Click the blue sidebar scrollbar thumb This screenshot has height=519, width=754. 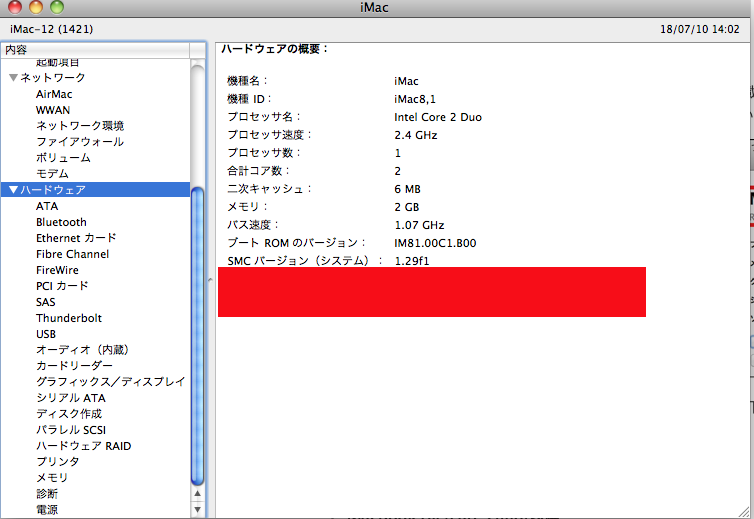click(197, 336)
